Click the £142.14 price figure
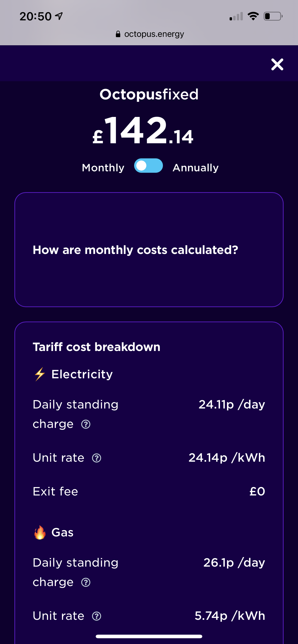Image resolution: width=298 pixels, height=644 pixels. point(143,131)
